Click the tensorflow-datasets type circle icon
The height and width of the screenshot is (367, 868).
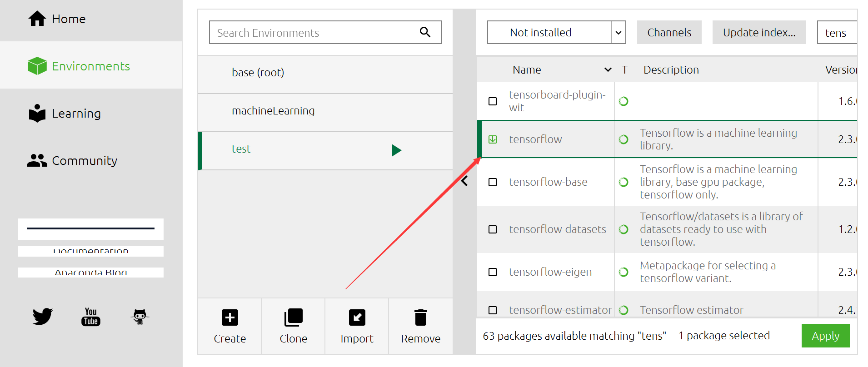(x=624, y=229)
